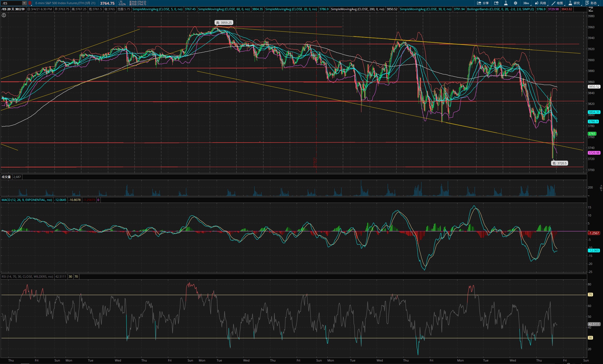603x364 pixels.
Task: Click the ask price 卖方价:3764.75
Action: (x=138, y=4)
